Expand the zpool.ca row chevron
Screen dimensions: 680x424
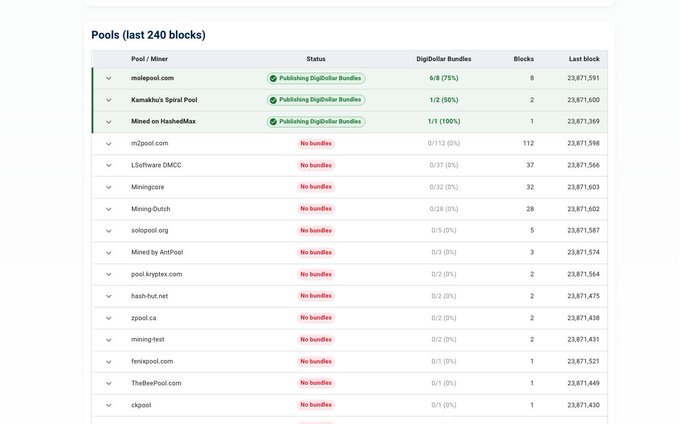click(108, 318)
